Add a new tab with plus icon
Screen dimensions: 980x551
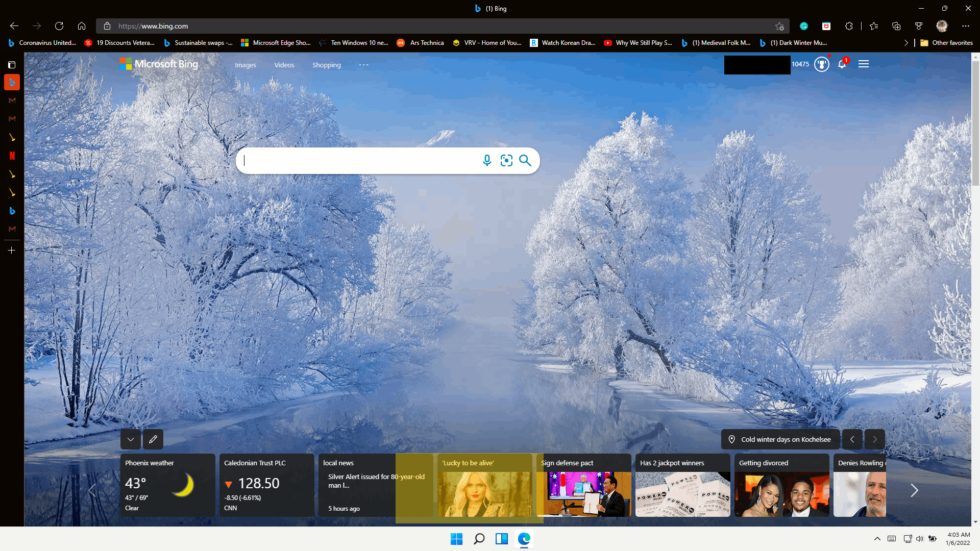(x=12, y=251)
